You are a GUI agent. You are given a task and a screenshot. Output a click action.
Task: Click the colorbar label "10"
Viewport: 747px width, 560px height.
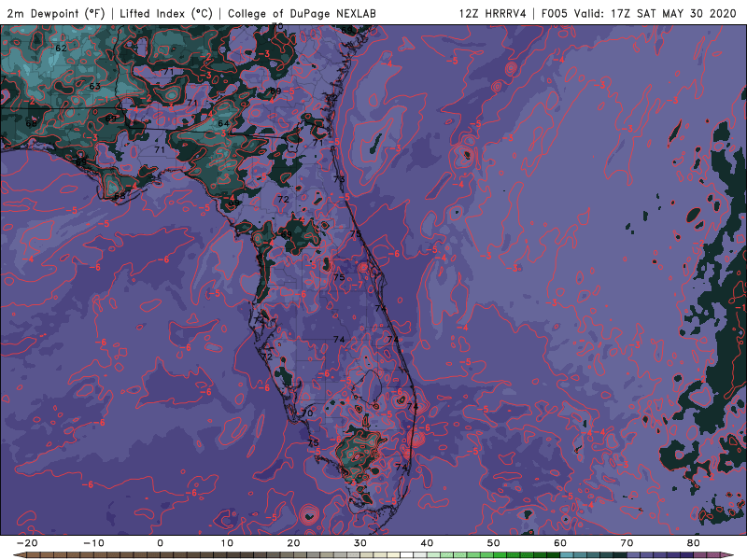227,543
